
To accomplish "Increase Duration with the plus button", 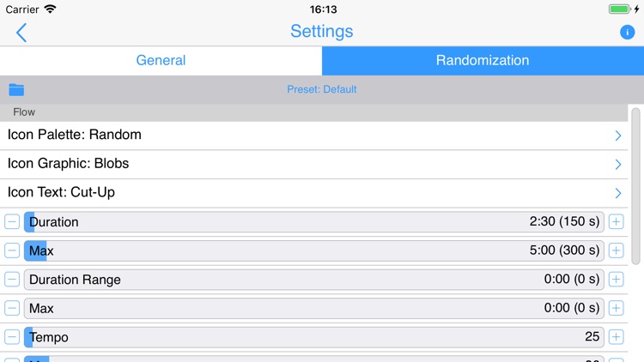I will pyautogui.click(x=616, y=221).
